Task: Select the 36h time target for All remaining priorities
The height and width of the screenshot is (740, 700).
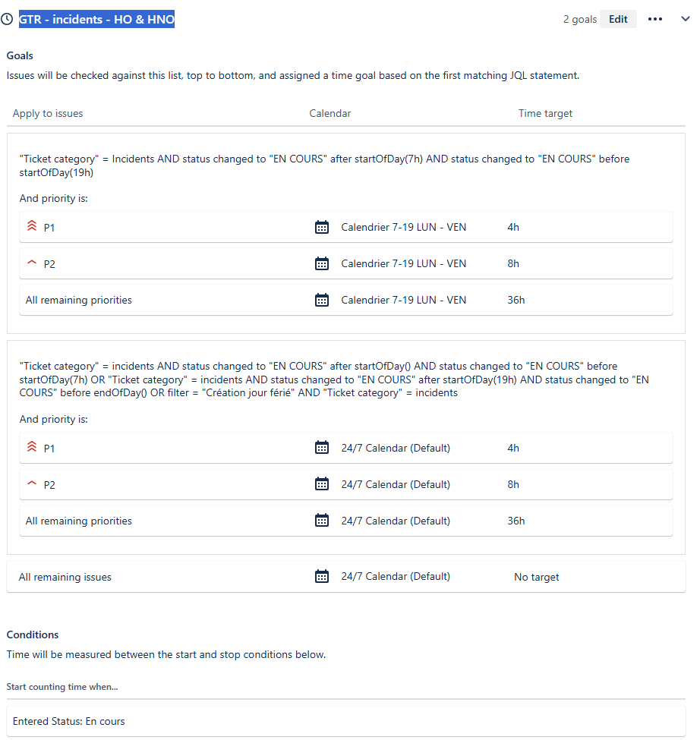Action: [516, 299]
